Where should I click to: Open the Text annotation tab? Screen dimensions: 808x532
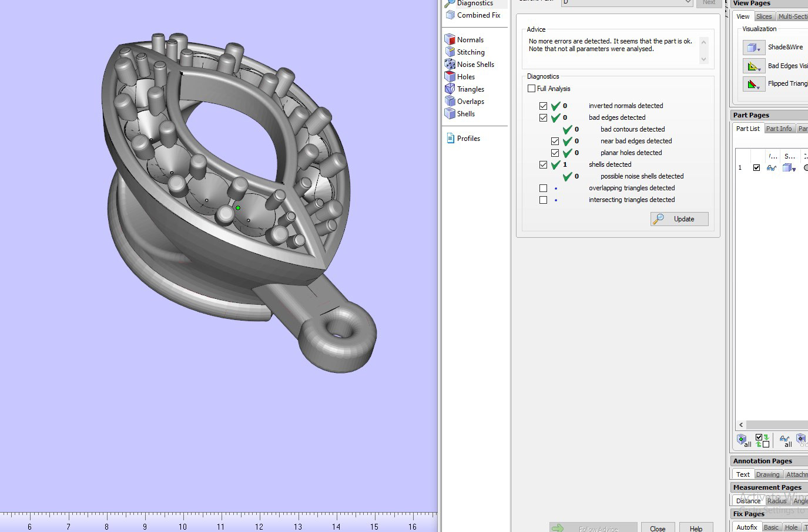click(743, 474)
